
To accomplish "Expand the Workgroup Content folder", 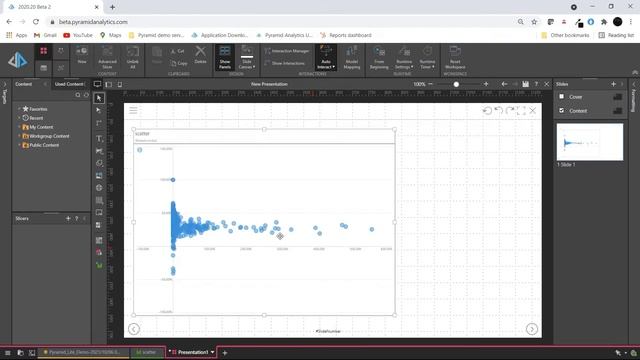I will pos(19,136).
